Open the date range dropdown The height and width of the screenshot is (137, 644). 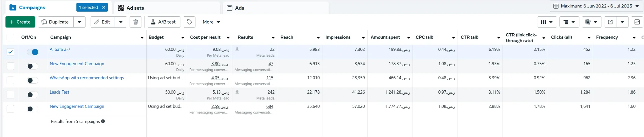597,6
